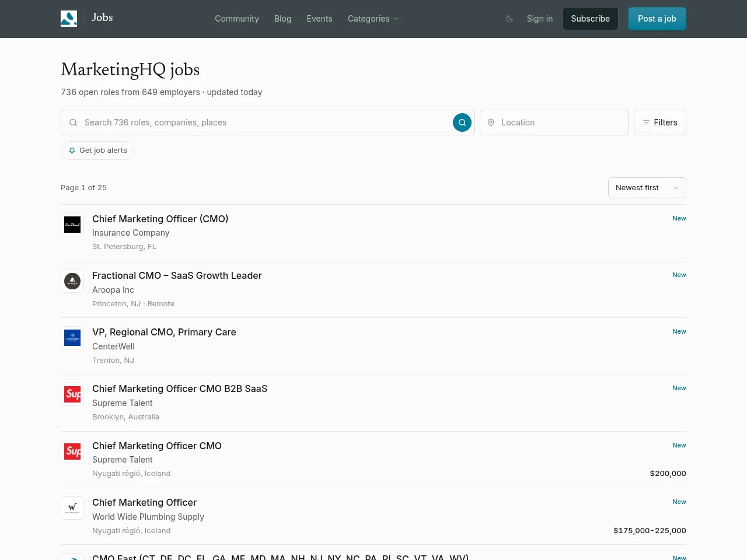Open the Filters button
This screenshot has width=747, height=560.
click(660, 123)
